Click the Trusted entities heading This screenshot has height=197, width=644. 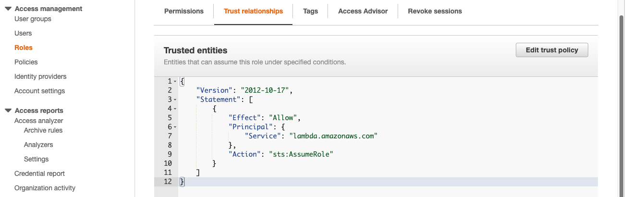[195, 50]
